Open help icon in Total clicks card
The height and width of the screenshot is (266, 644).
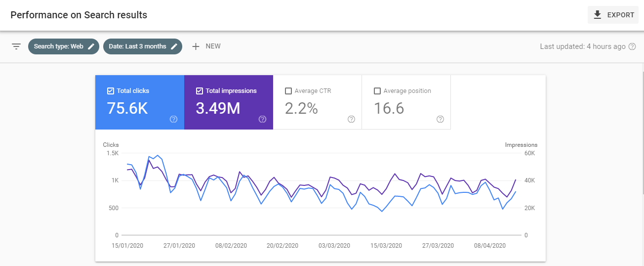tap(173, 119)
